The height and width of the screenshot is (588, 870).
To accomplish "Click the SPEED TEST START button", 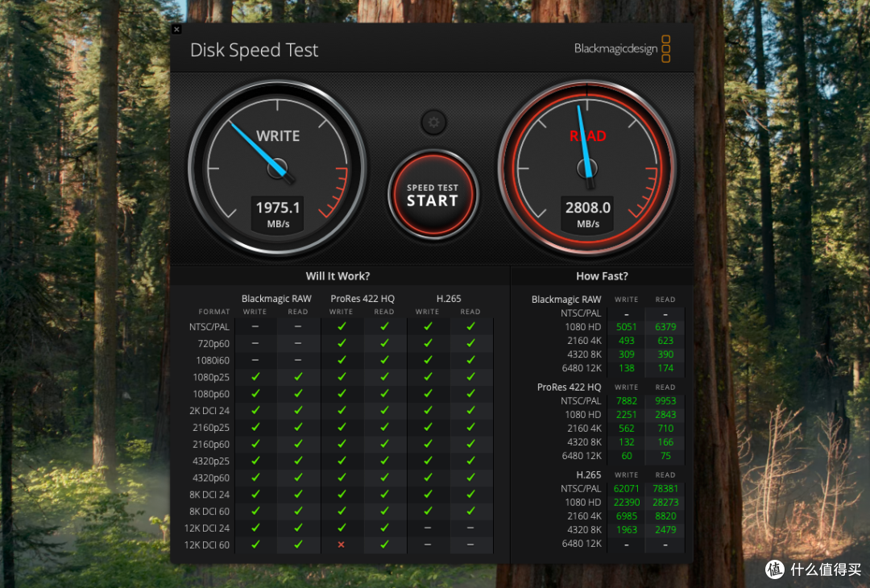I will 433,195.
